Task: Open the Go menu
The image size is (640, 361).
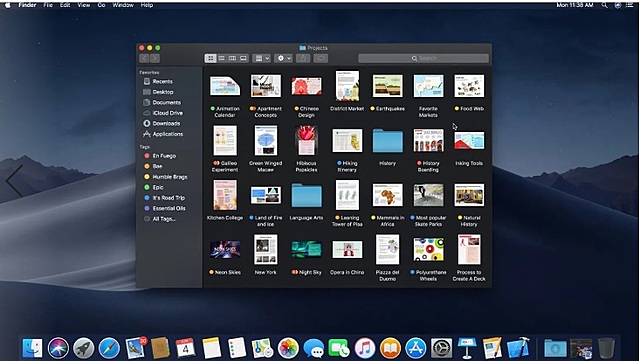Action: pos(101,5)
